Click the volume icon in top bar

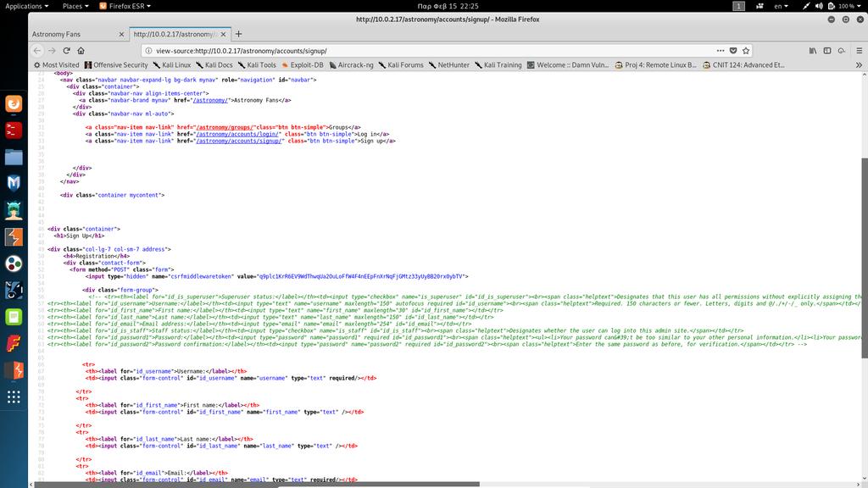click(819, 6)
